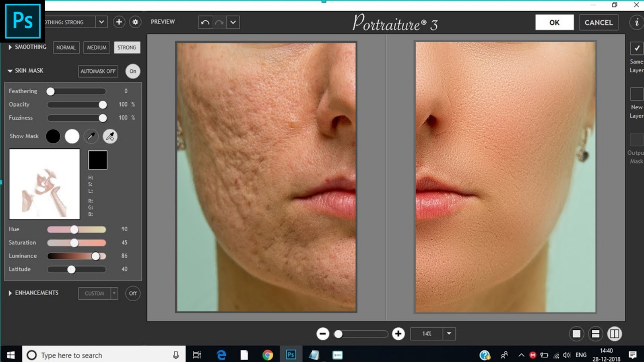This screenshot has width=644, height=362.
Task: Switch to vertical split preview layout
Action: point(614,334)
